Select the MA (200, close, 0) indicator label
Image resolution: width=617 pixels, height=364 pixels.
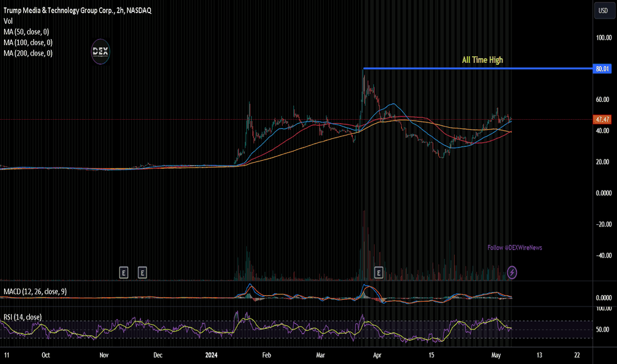[28, 53]
